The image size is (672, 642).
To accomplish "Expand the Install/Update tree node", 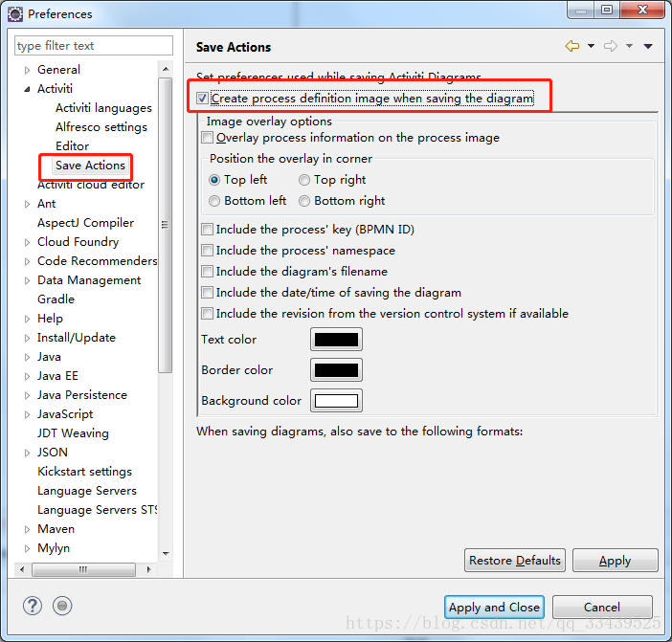I will (27, 338).
